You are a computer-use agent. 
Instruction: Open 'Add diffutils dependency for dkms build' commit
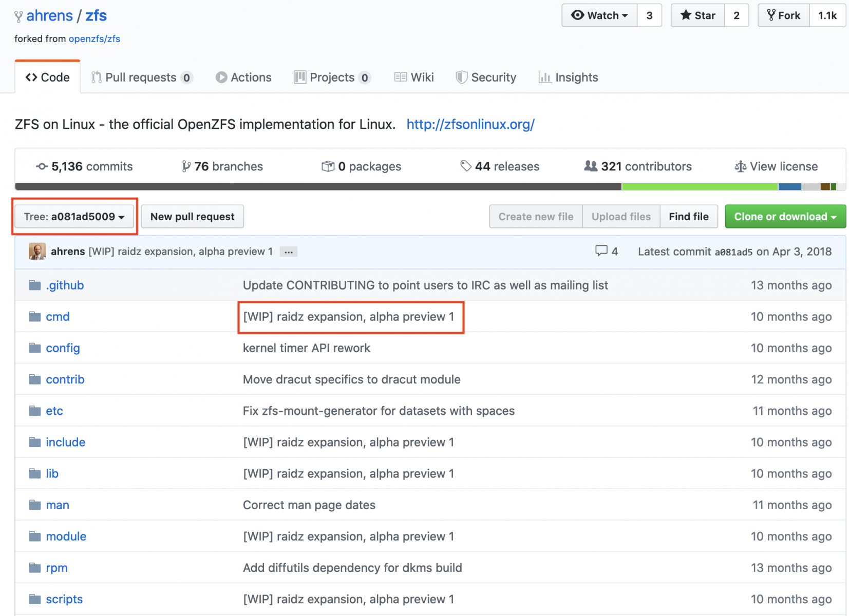(352, 568)
